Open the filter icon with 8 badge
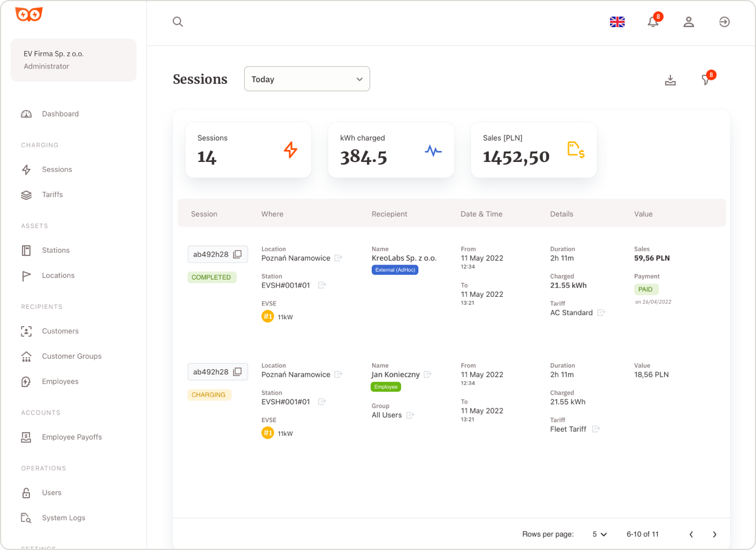Image resolution: width=756 pixels, height=550 pixels. (706, 80)
